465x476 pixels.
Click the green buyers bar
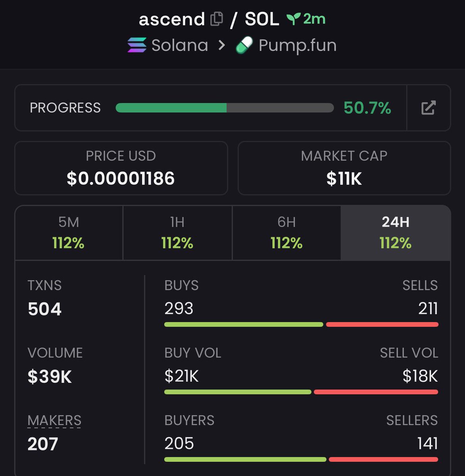(x=245, y=459)
